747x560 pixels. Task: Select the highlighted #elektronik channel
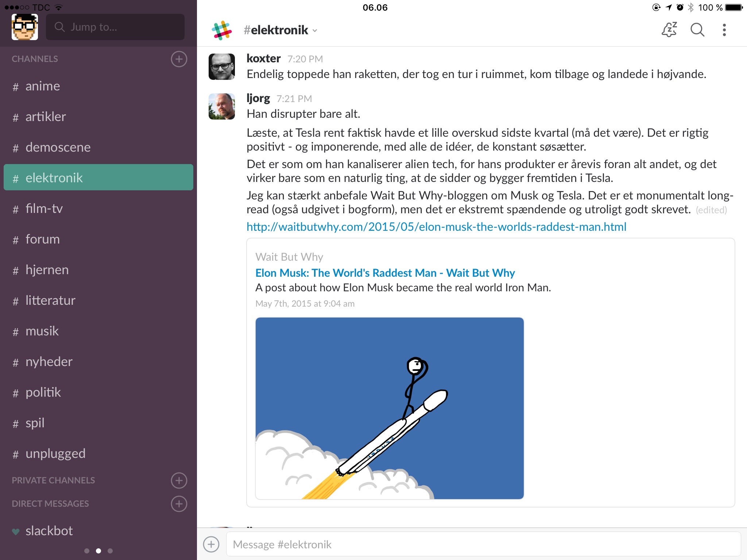click(98, 177)
